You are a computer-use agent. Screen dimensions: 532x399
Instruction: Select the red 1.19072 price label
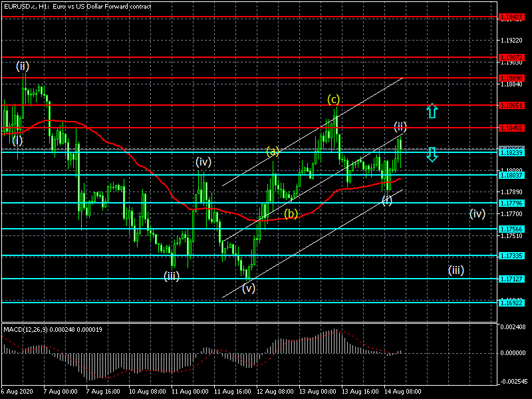tap(511, 57)
